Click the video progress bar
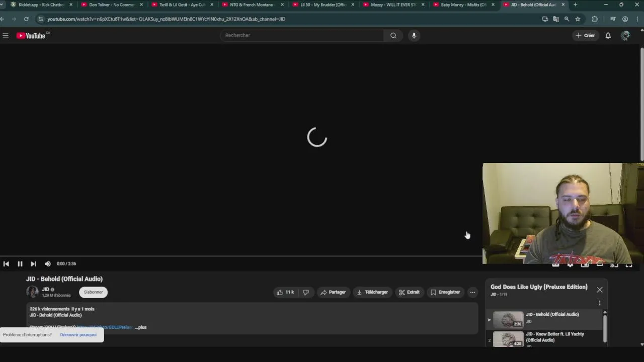 point(241,256)
